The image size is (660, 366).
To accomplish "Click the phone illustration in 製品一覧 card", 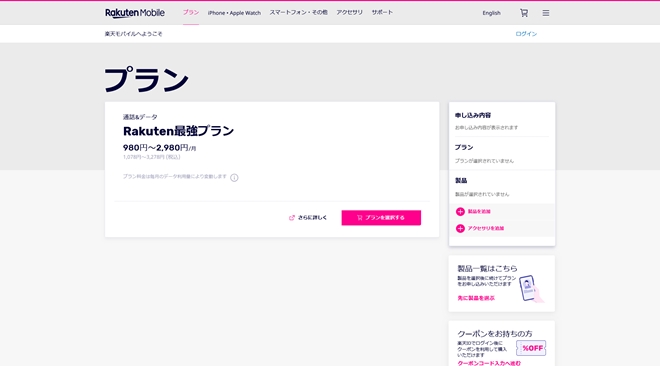I will click(530, 289).
